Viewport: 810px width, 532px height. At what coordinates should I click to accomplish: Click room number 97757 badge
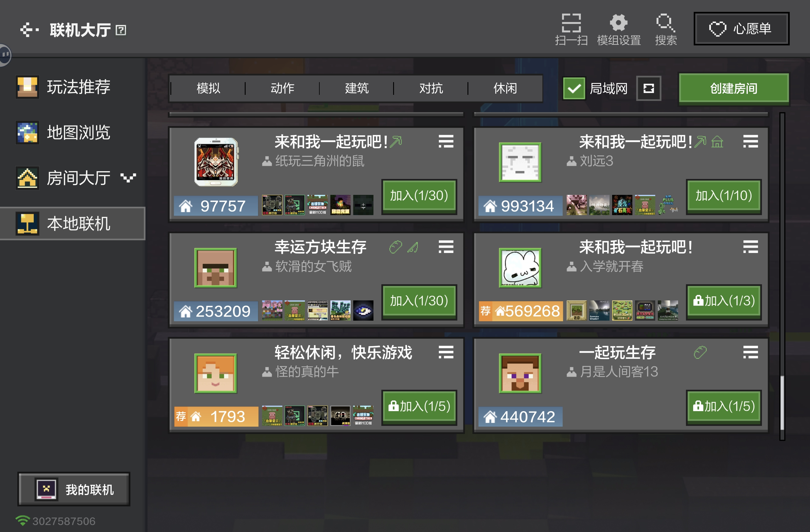point(216,206)
